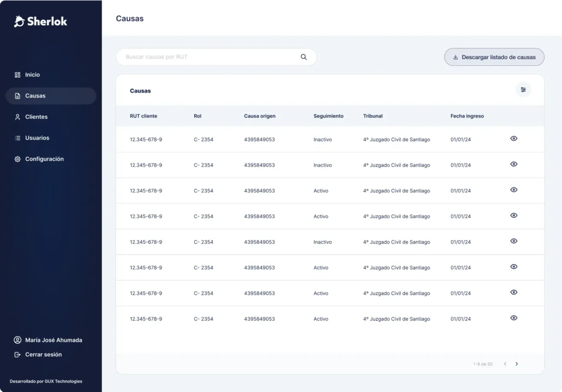This screenshot has width=562, height=392.
Task: Open the Usuarios menu item
Action: 37,138
